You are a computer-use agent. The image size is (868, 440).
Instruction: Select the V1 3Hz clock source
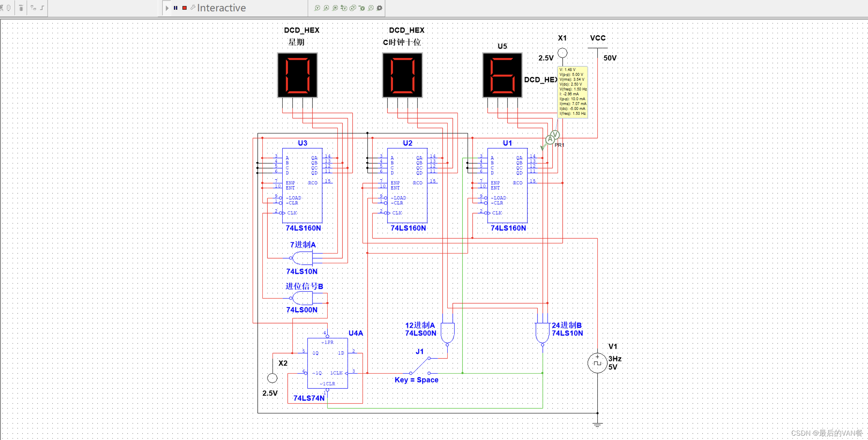click(597, 363)
